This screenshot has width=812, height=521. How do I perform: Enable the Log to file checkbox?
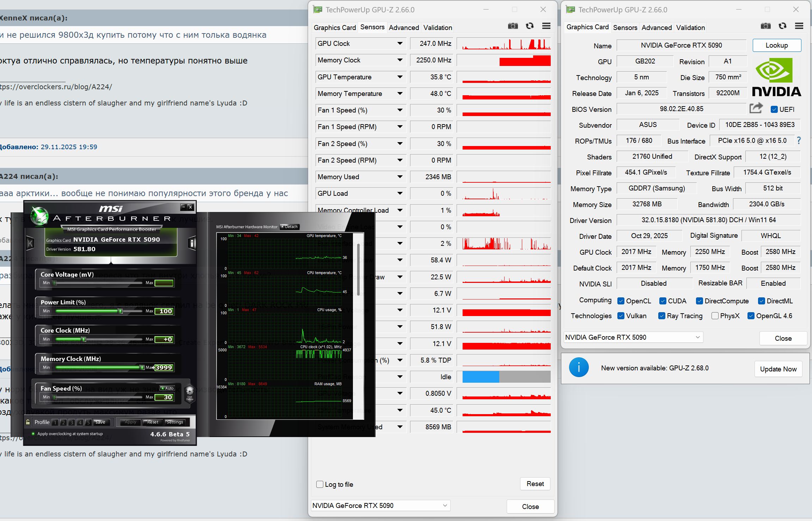point(320,484)
